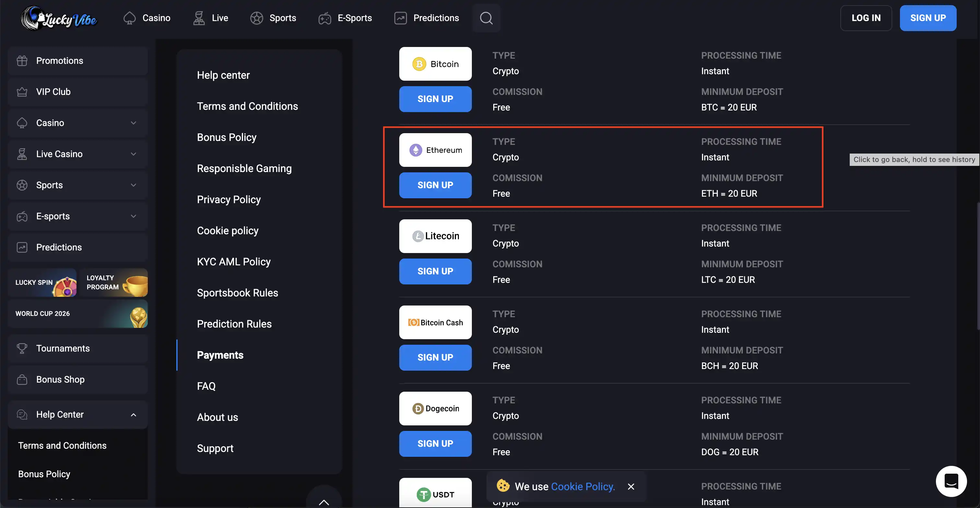980x508 pixels.
Task: Select the USDT payment logo
Action: [435, 493]
